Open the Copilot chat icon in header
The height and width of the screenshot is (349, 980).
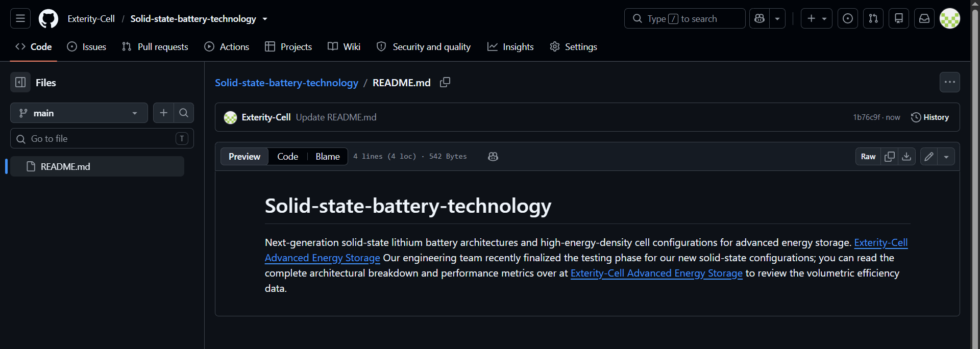point(759,18)
